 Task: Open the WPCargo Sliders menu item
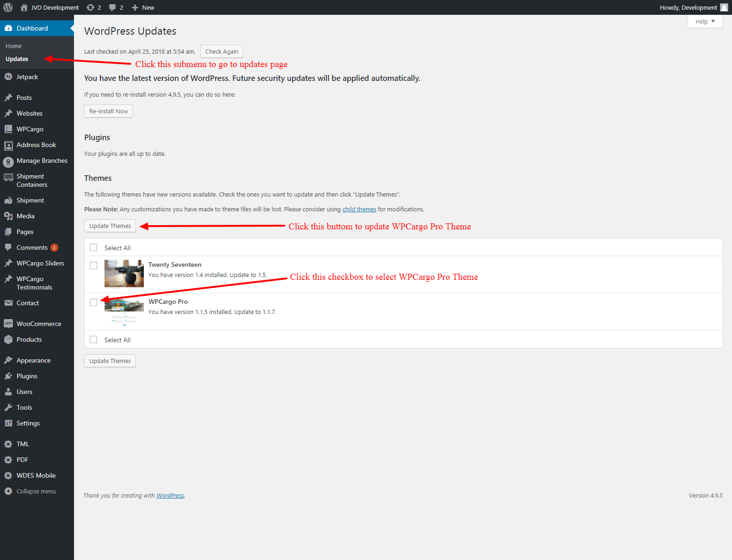pos(40,263)
